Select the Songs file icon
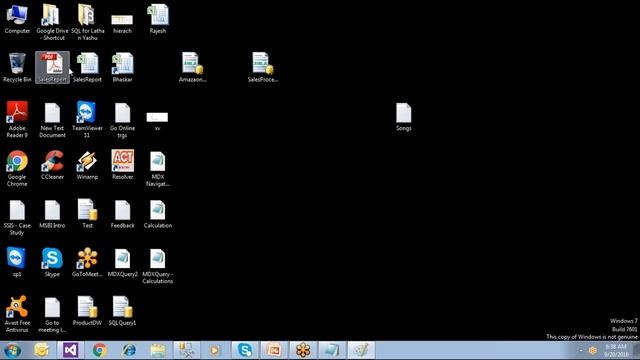 click(x=403, y=117)
